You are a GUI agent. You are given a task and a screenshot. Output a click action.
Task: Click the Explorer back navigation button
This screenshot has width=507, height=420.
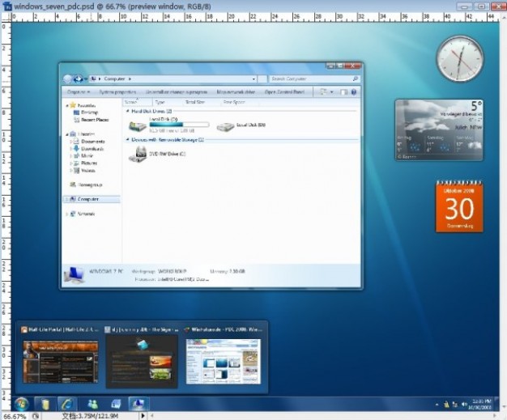point(67,78)
